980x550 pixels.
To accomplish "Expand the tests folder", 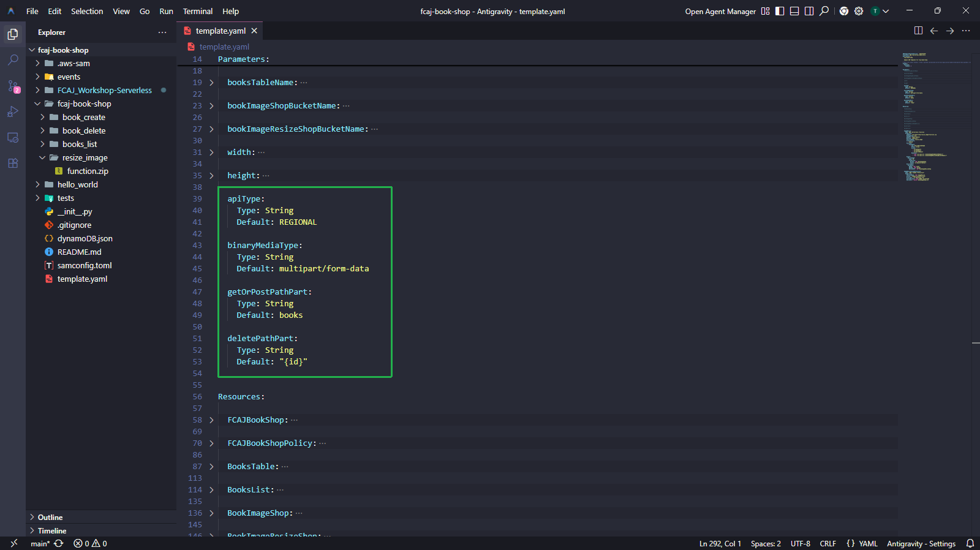I will pyautogui.click(x=37, y=198).
